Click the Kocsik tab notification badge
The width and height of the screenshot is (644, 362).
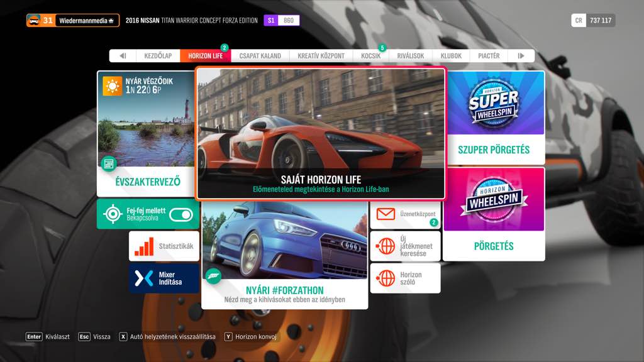(382, 48)
